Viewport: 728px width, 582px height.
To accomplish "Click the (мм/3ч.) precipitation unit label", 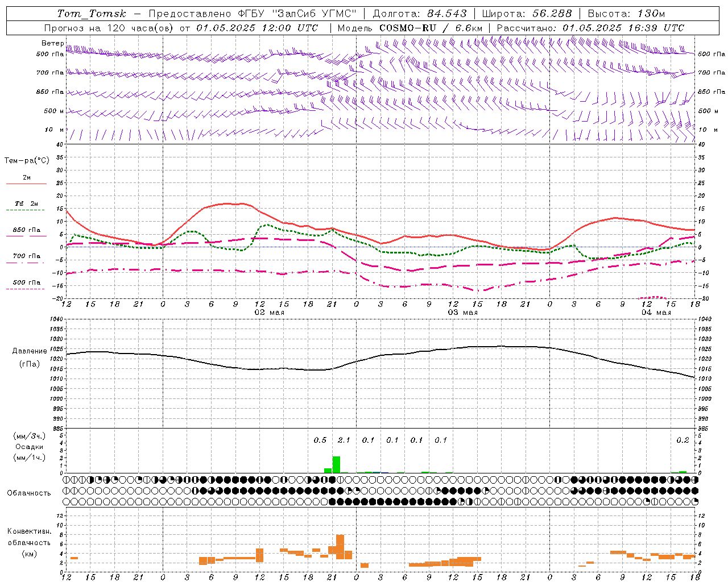I will click(30, 436).
